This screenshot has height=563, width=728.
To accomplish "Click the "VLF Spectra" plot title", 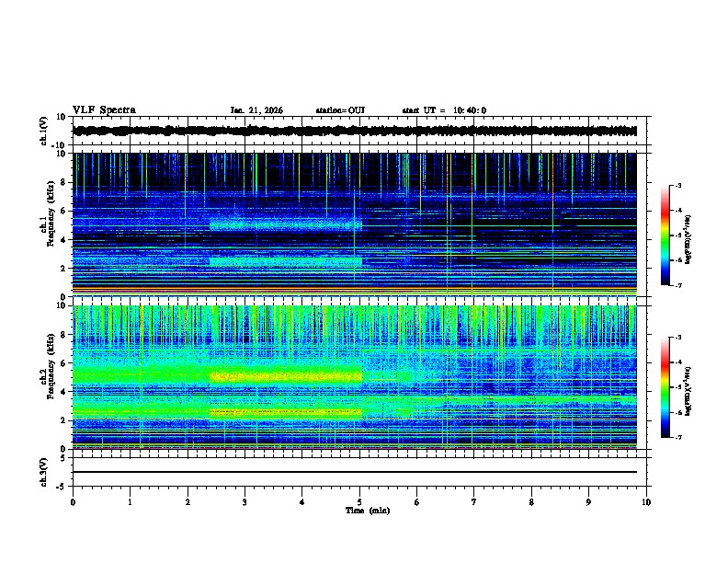I will point(104,110).
